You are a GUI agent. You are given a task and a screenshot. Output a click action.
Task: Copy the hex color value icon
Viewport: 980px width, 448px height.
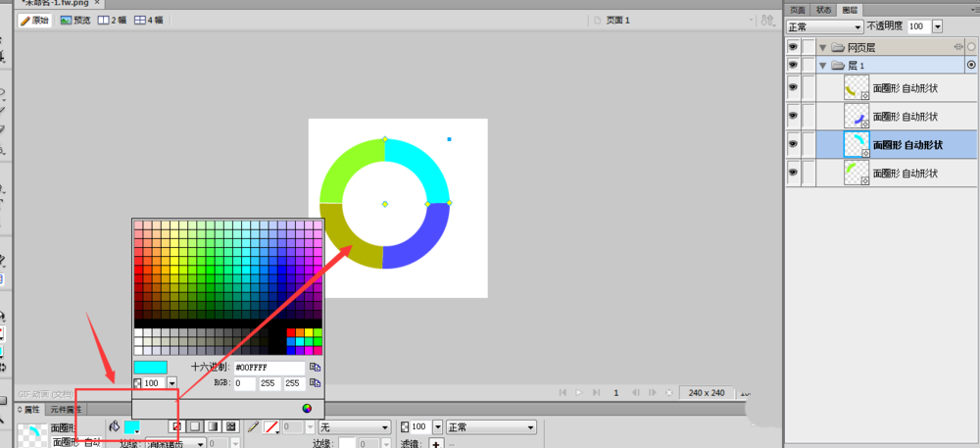point(315,368)
